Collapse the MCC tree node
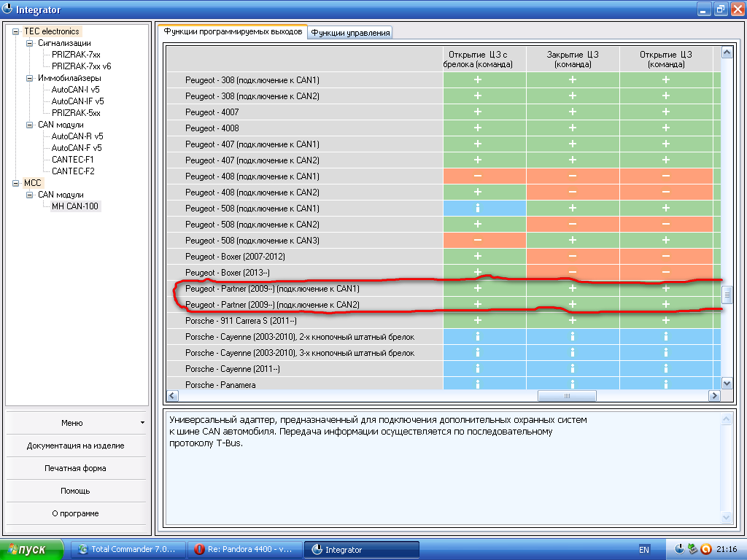 pyautogui.click(x=16, y=183)
